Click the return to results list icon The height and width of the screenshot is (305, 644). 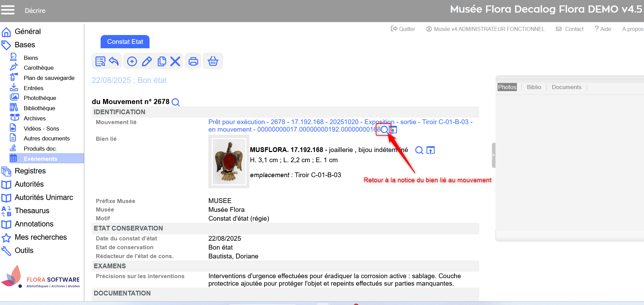tap(100, 61)
